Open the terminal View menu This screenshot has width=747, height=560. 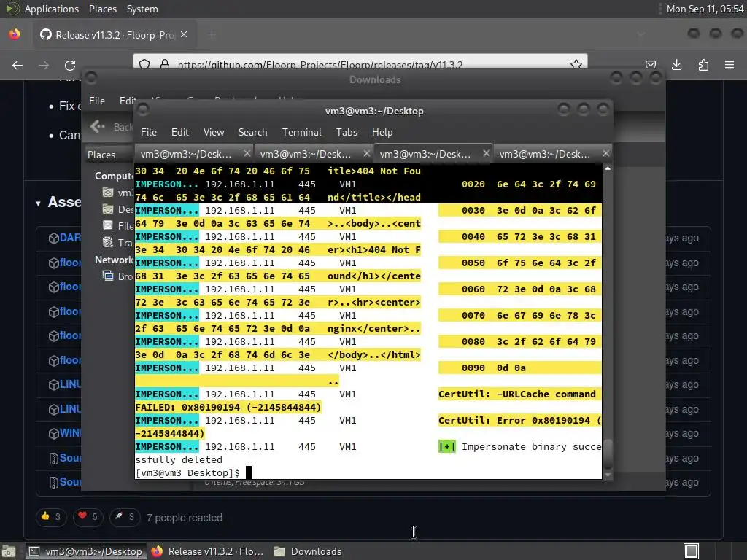point(214,133)
